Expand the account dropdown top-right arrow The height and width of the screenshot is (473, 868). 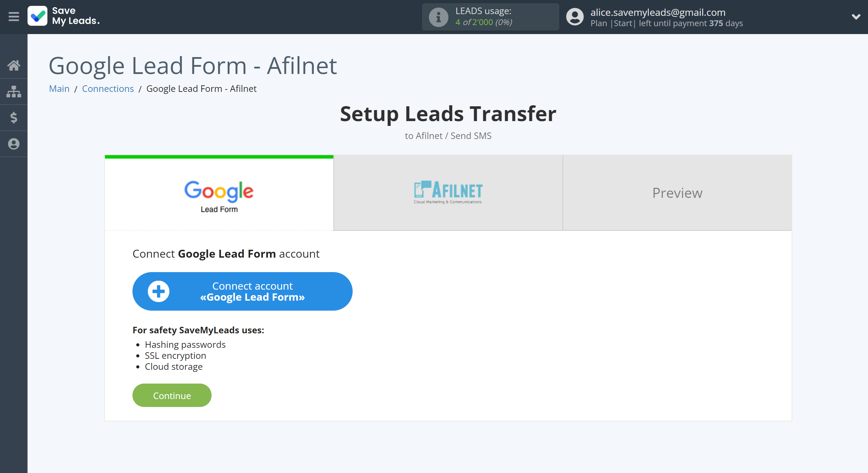(x=856, y=16)
